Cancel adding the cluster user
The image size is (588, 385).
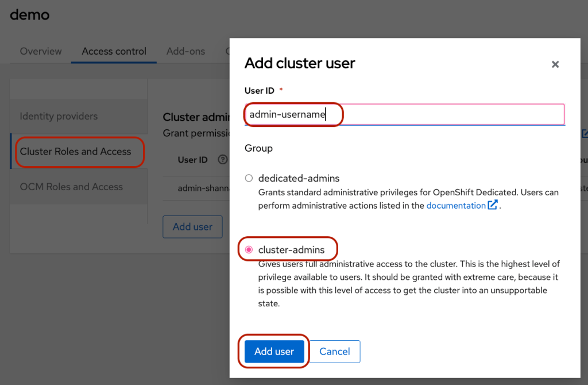(335, 352)
